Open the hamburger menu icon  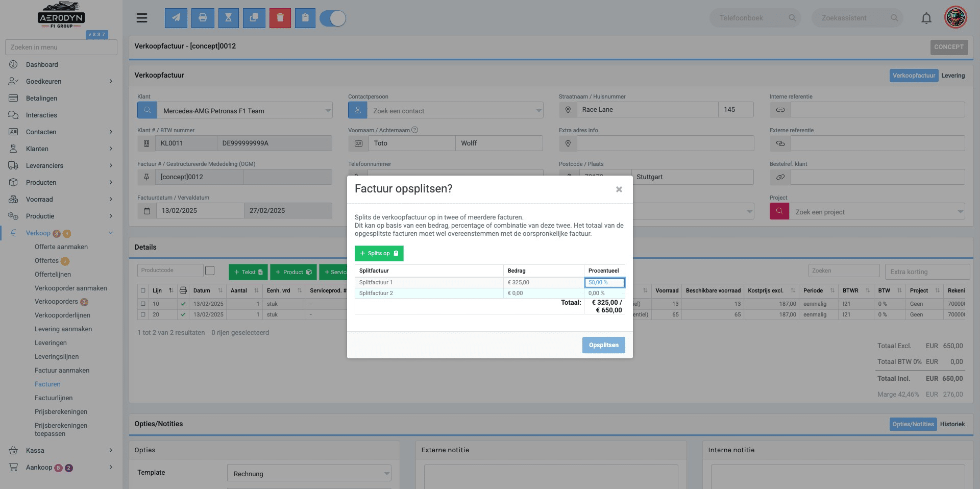click(142, 18)
